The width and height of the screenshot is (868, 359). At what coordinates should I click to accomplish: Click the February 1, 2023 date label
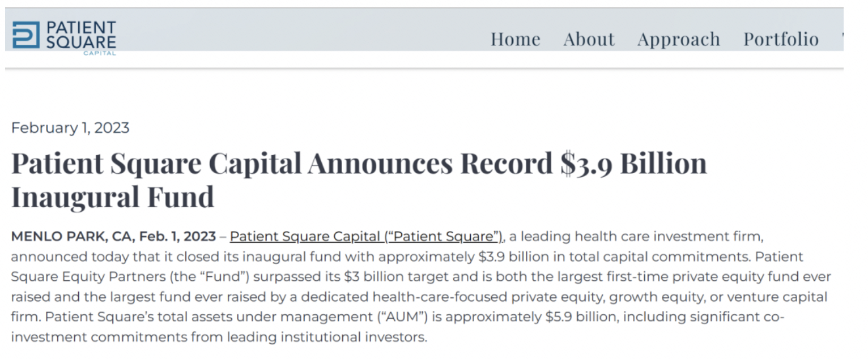pyautogui.click(x=70, y=128)
